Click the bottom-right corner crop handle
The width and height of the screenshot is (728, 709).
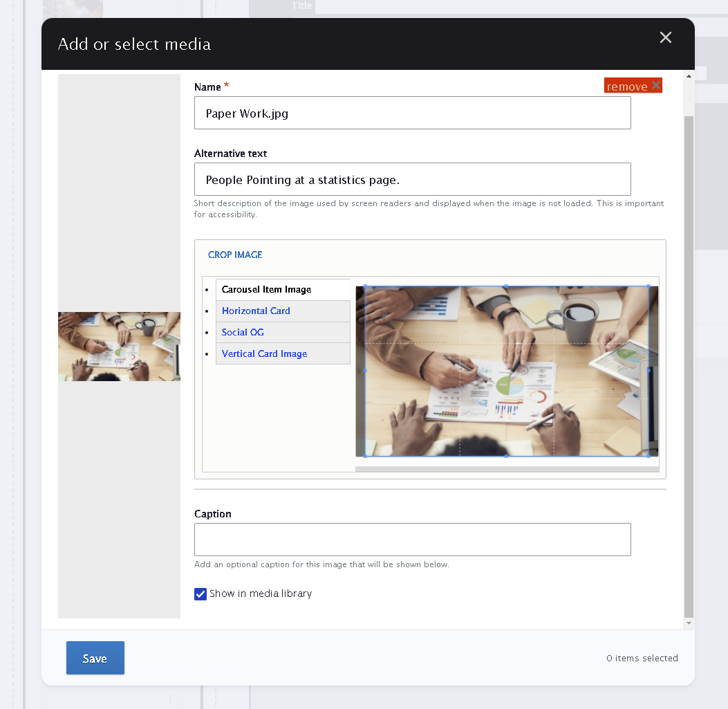coord(648,457)
